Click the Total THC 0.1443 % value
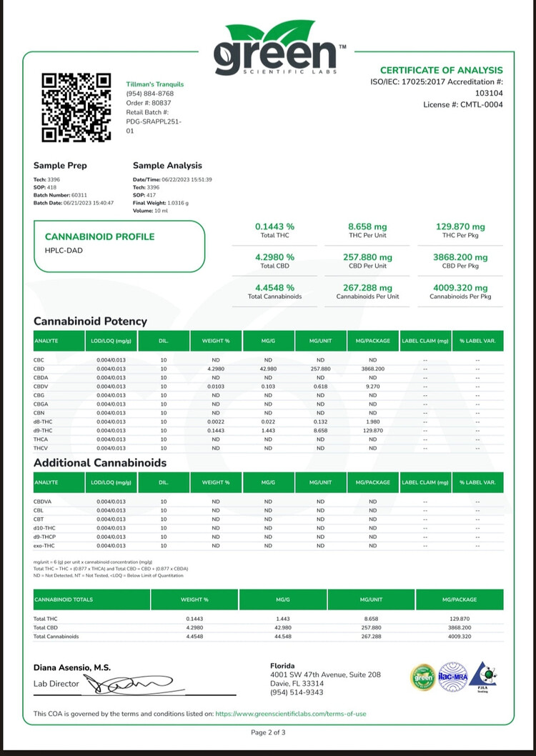This screenshot has height=756, width=536. tap(274, 227)
